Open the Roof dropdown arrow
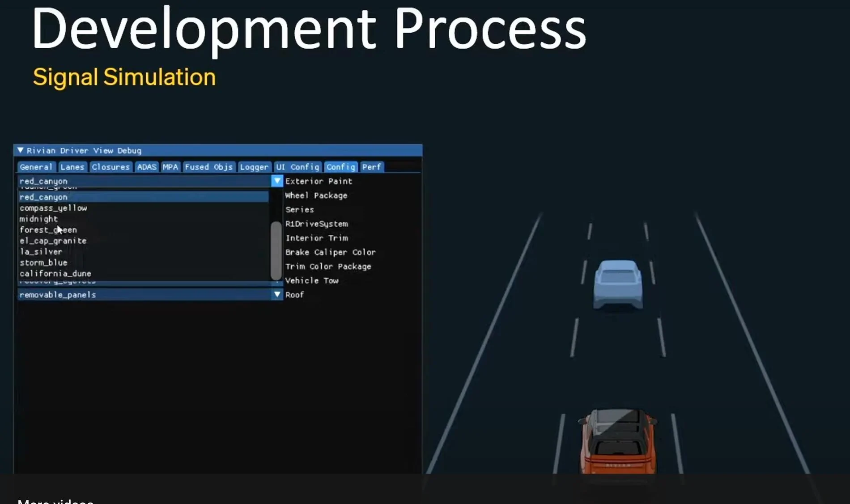The image size is (850, 504). (x=277, y=294)
